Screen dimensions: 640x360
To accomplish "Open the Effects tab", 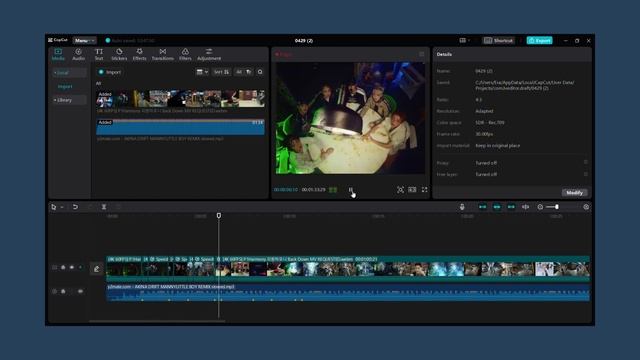I will [139, 54].
